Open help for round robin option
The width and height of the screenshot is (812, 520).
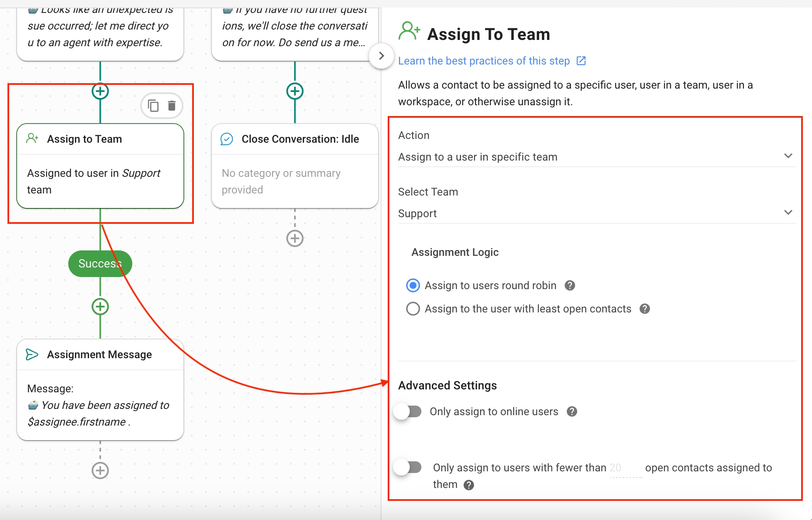coord(570,285)
